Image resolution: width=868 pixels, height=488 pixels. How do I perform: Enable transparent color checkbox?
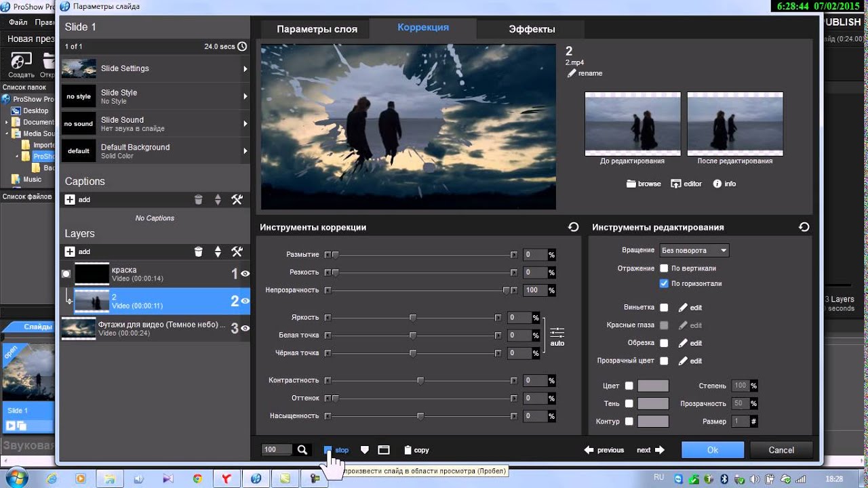tap(665, 361)
